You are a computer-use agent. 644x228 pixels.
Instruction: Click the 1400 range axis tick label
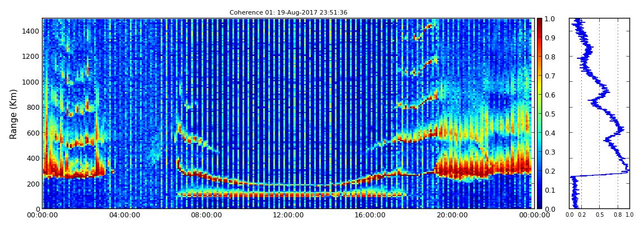pos(31,31)
